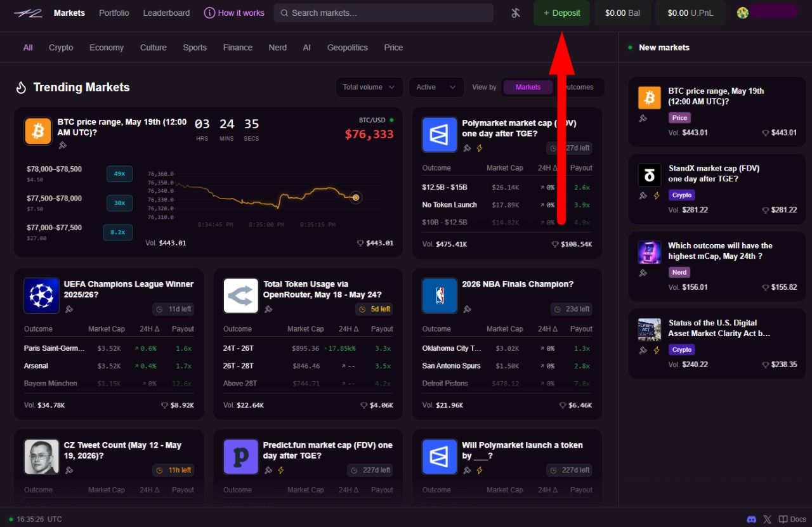This screenshot has width=812, height=527.
Task: Click the gavel icon on UEFA Champions League card
Action: [69, 309]
